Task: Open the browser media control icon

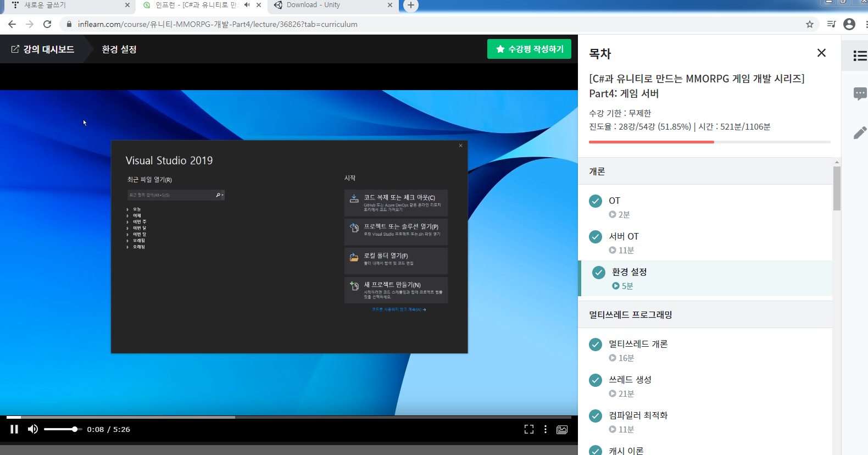Action: tap(832, 24)
